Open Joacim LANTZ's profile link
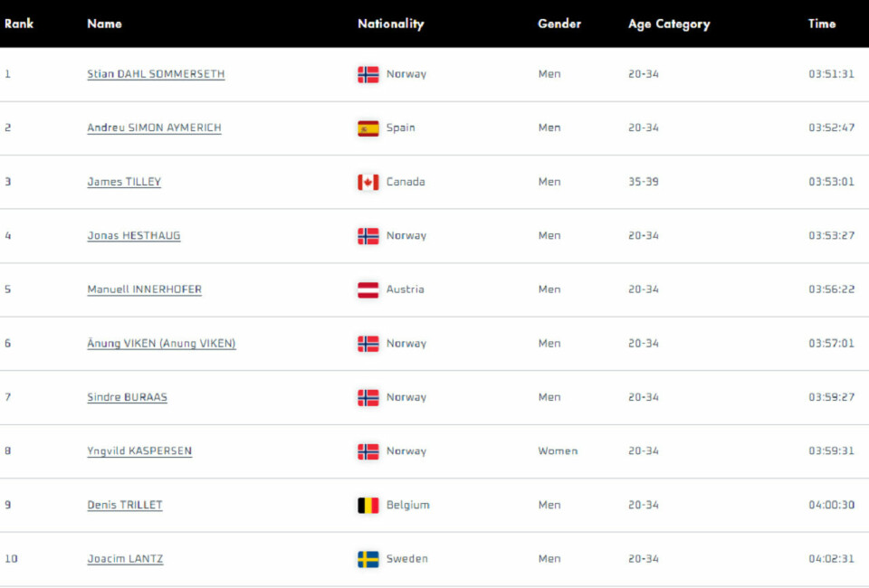Image resolution: width=869 pixels, height=588 pixels. tap(125, 559)
